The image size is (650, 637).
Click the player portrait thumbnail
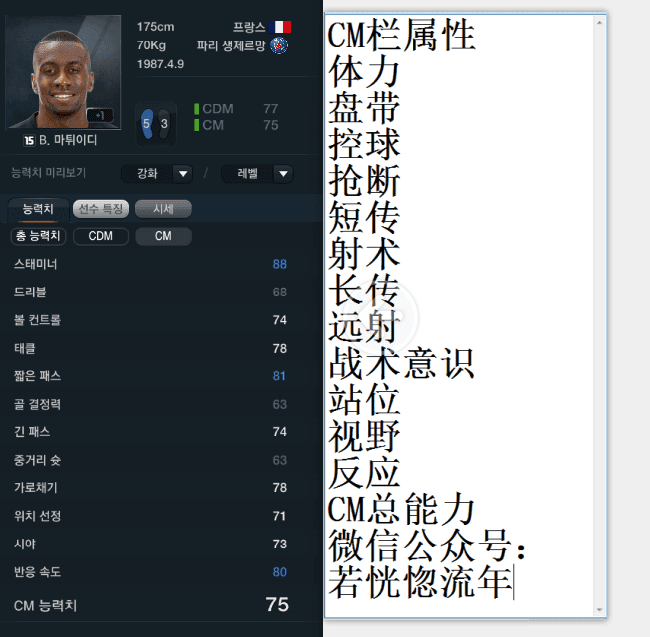click(x=63, y=72)
